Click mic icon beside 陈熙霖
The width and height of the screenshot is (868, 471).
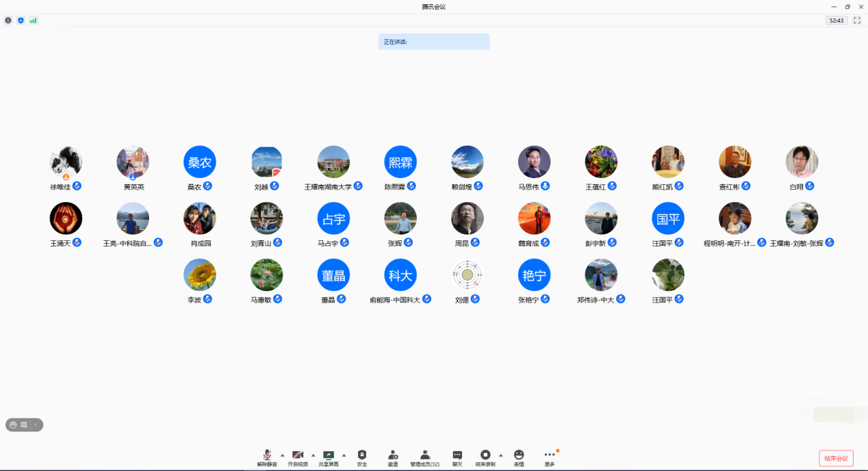click(x=411, y=186)
